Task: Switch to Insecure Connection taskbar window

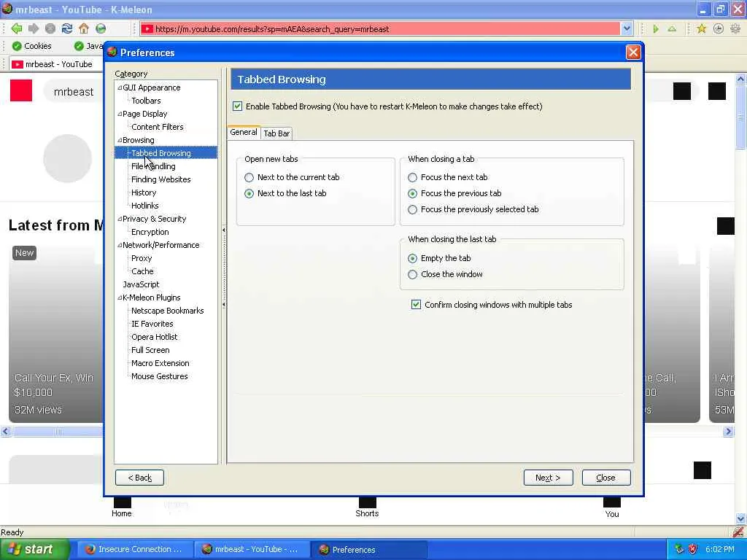Action: (135, 549)
